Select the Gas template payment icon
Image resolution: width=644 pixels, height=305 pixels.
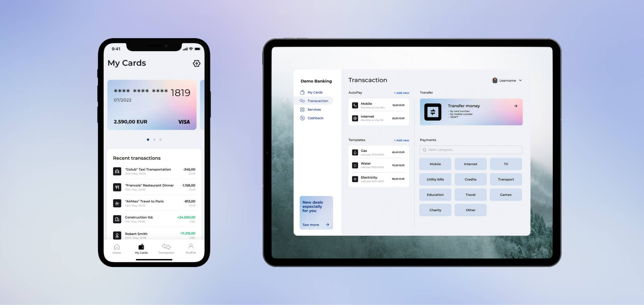pyautogui.click(x=355, y=152)
